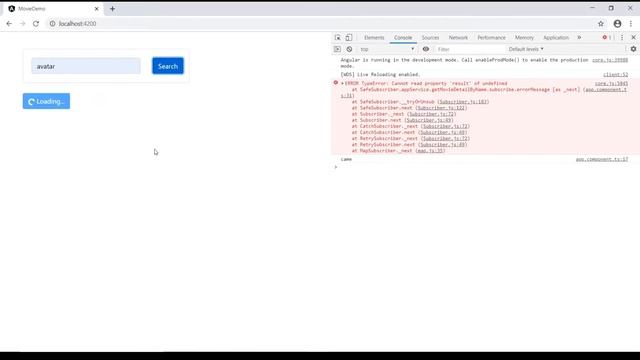Open the client:52 source link
The image size is (640, 360).
(616, 75)
